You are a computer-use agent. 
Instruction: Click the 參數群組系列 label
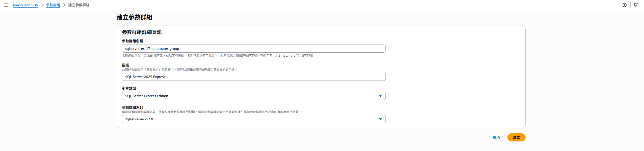(x=133, y=107)
